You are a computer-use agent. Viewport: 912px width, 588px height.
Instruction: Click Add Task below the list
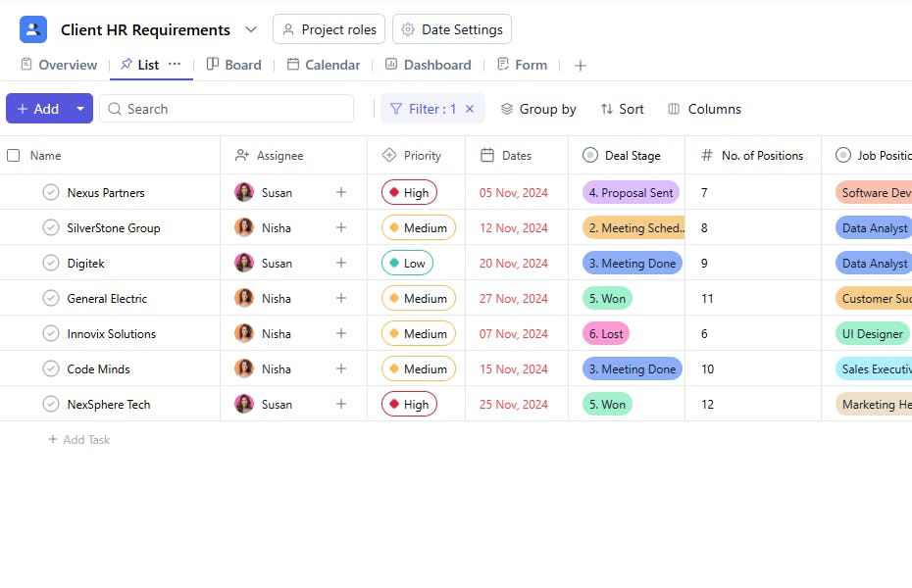pyautogui.click(x=79, y=440)
